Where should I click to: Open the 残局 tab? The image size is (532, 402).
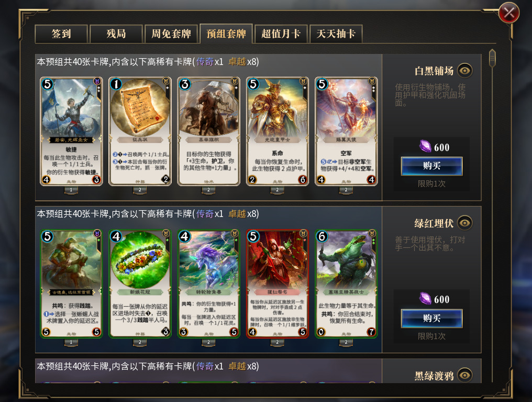(116, 34)
